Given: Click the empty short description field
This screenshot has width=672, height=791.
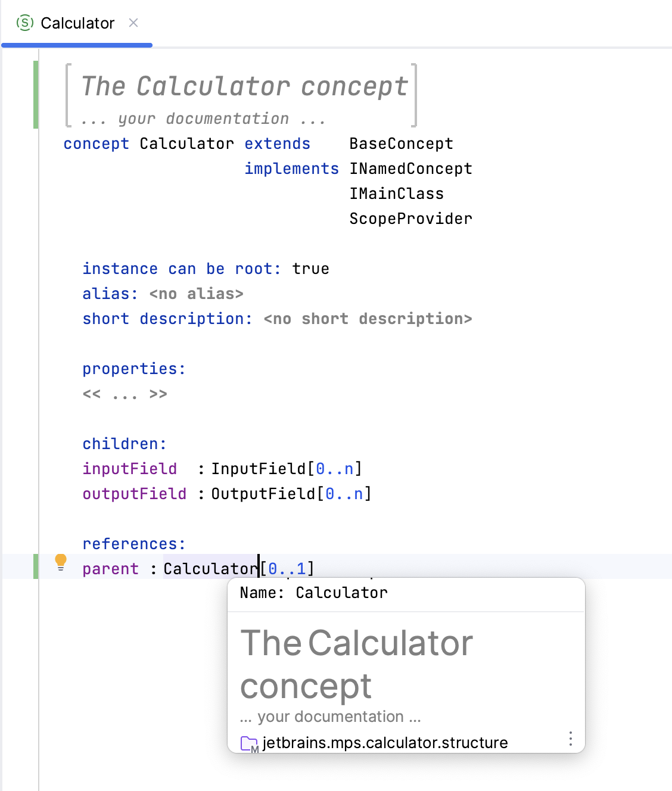Looking at the screenshot, I should (x=368, y=319).
